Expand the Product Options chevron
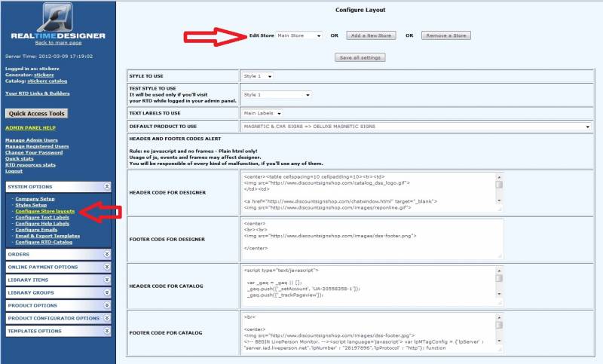 pyautogui.click(x=107, y=305)
